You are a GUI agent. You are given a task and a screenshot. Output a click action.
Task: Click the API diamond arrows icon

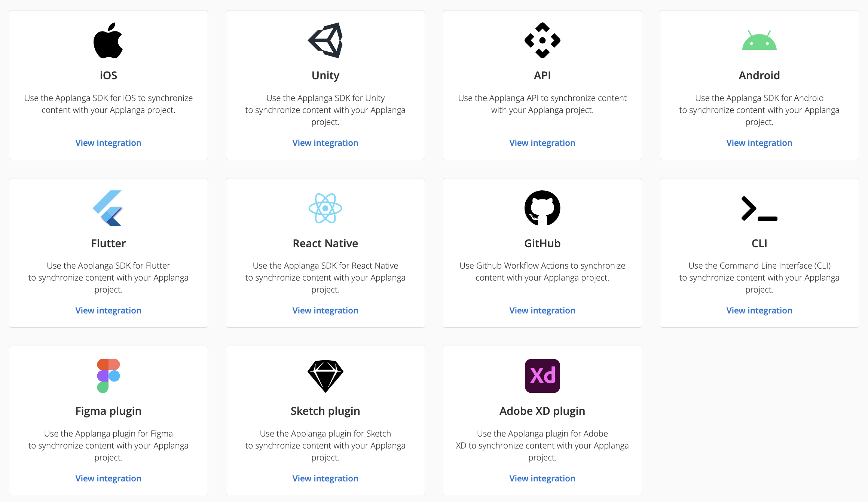542,40
